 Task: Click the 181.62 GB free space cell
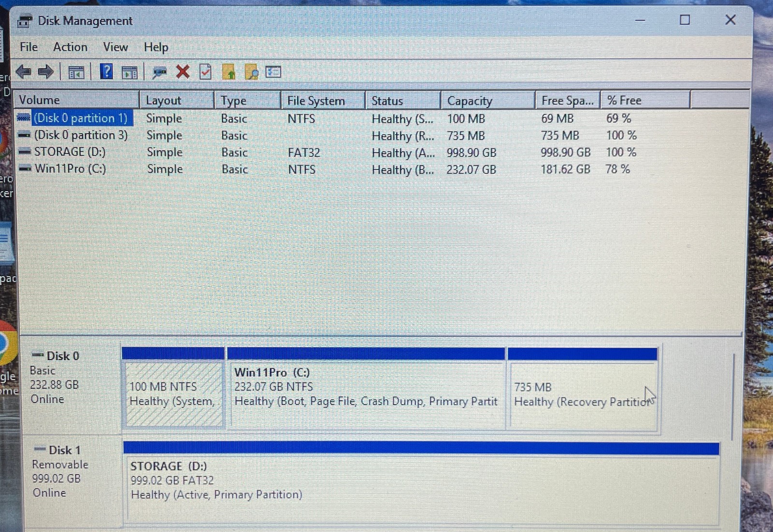coord(565,169)
